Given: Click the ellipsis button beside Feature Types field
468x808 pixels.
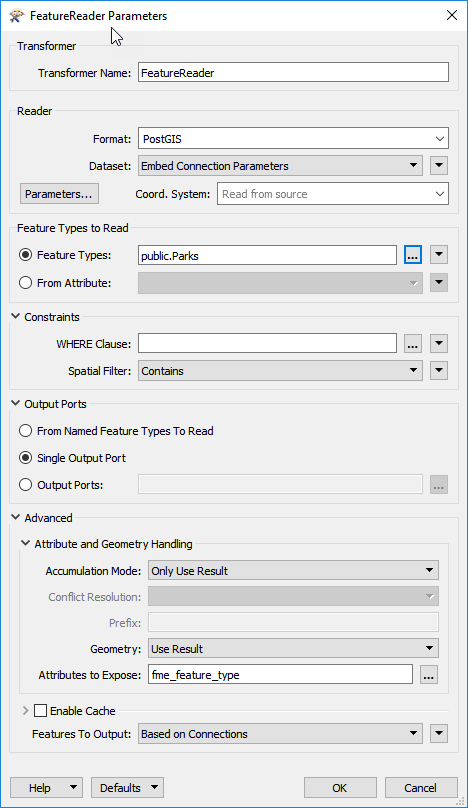Looking at the screenshot, I should 413,255.
